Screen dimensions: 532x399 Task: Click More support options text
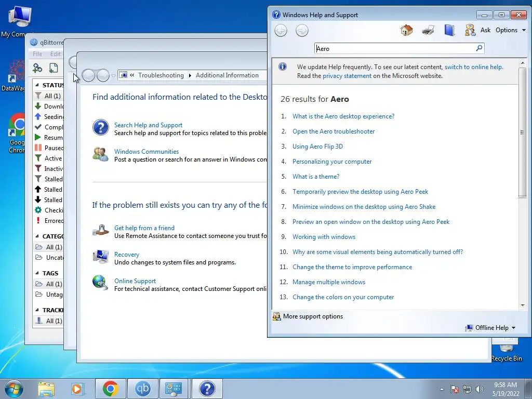pos(313,316)
